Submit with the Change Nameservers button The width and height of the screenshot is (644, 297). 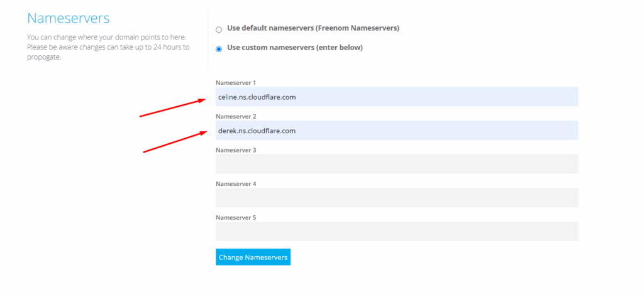(x=253, y=257)
